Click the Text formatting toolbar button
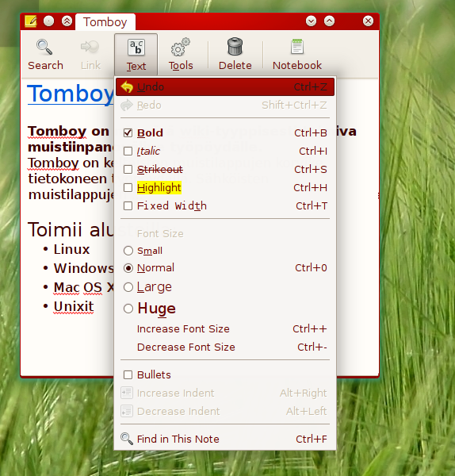 pyautogui.click(x=136, y=55)
